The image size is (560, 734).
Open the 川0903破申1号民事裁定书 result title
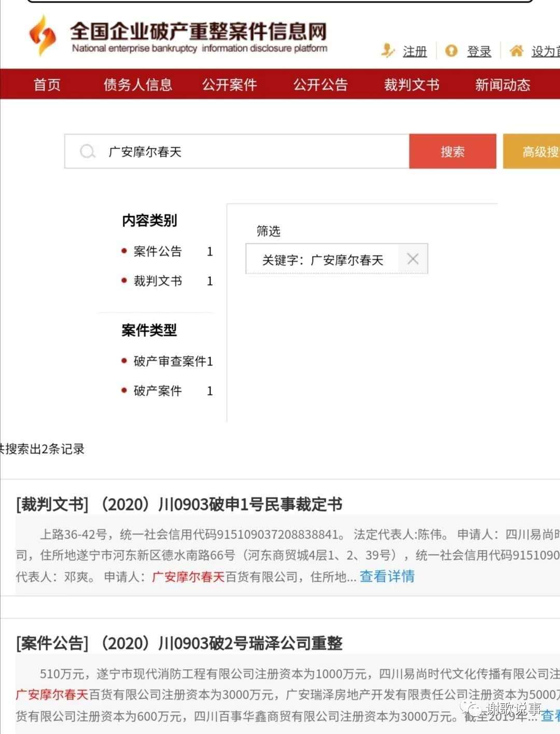[179, 504]
